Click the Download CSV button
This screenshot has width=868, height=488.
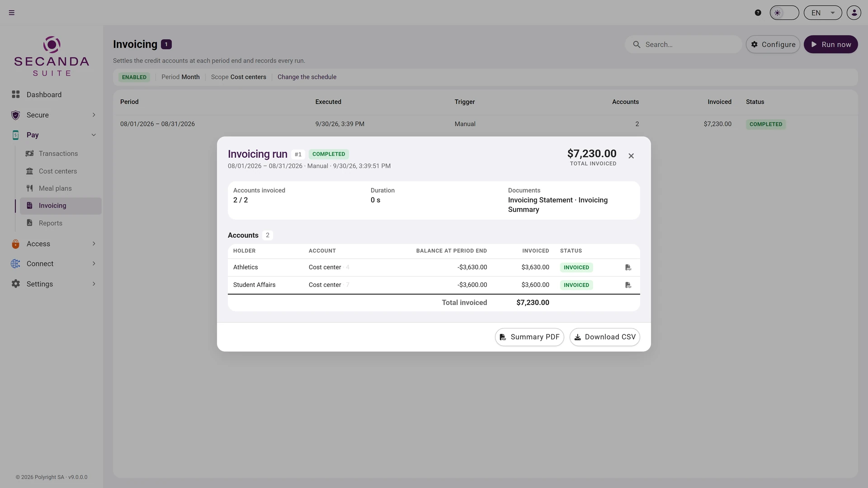tap(605, 337)
